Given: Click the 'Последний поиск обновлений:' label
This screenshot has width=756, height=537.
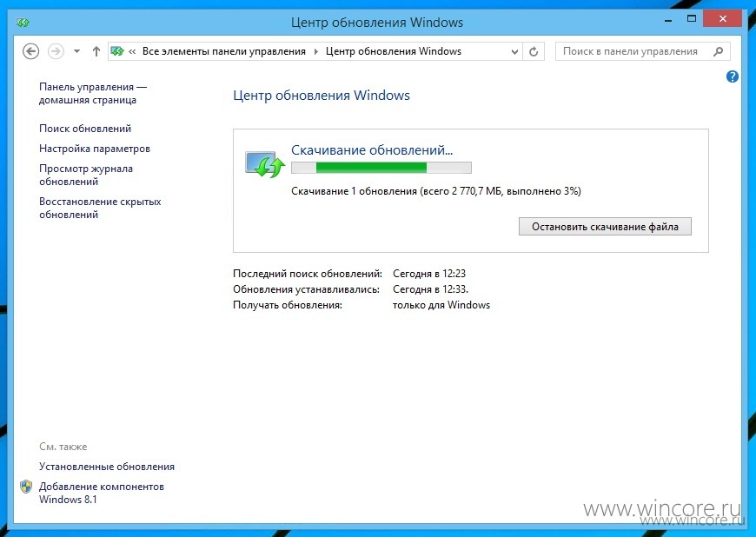Looking at the screenshot, I should click(308, 274).
